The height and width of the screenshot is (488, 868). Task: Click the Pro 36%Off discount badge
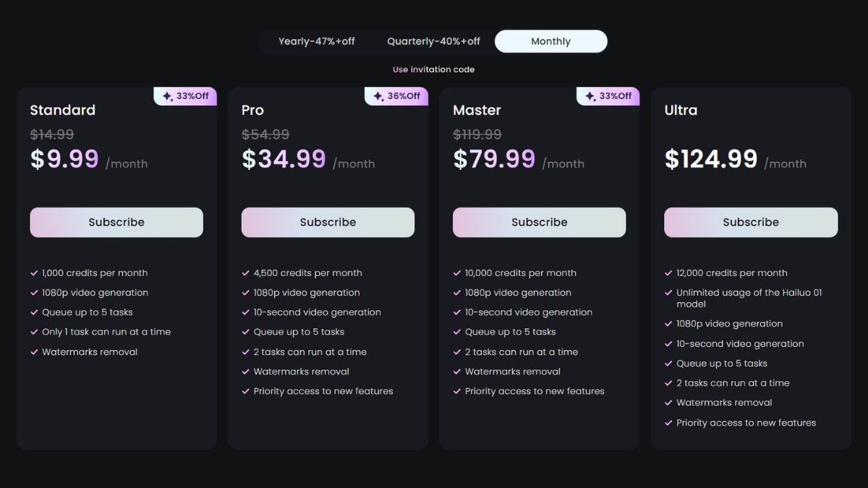(x=396, y=96)
